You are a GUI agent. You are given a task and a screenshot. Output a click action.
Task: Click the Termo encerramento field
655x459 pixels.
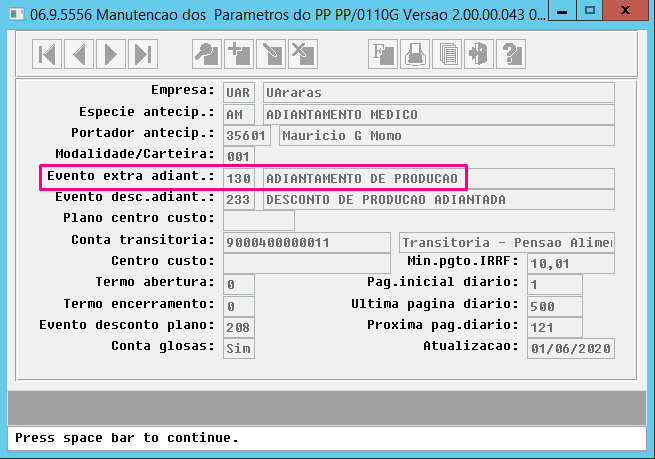[x=239, y=307]
